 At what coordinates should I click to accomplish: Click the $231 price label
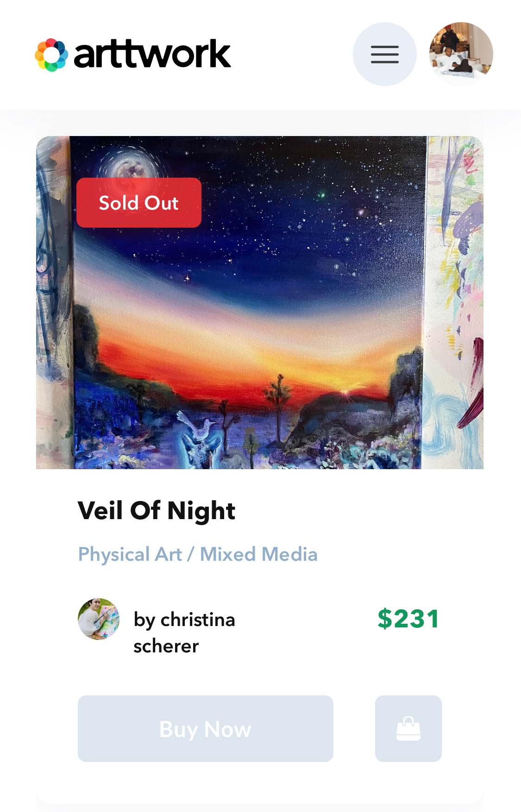click(408, 619)
